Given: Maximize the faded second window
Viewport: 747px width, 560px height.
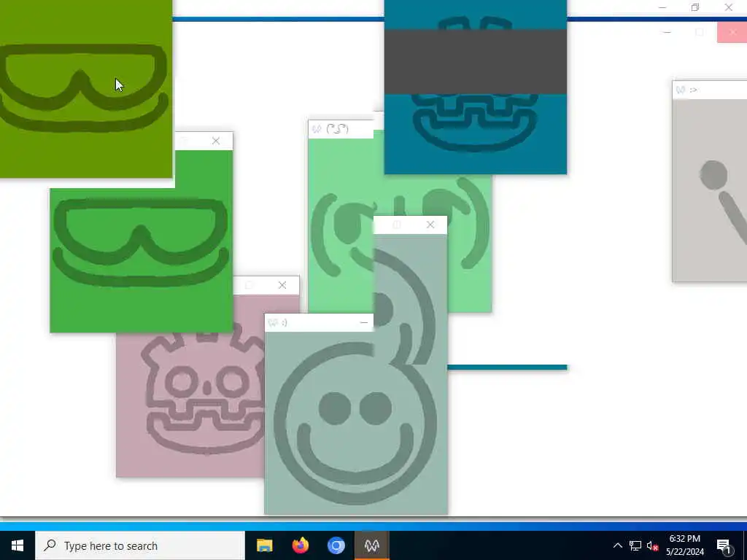Looking at the screenshot, I should (x=700, y=32).
